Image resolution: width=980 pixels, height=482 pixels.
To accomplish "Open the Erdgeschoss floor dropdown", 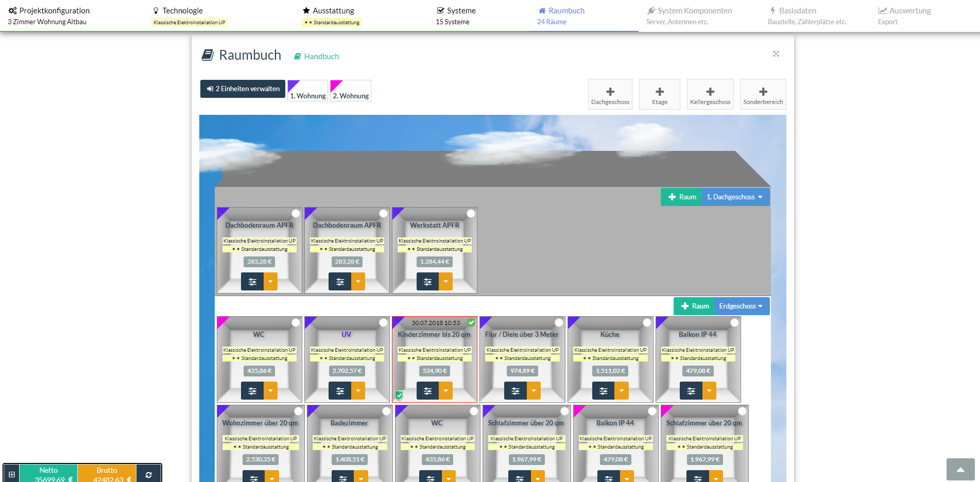I will point(741,306).
